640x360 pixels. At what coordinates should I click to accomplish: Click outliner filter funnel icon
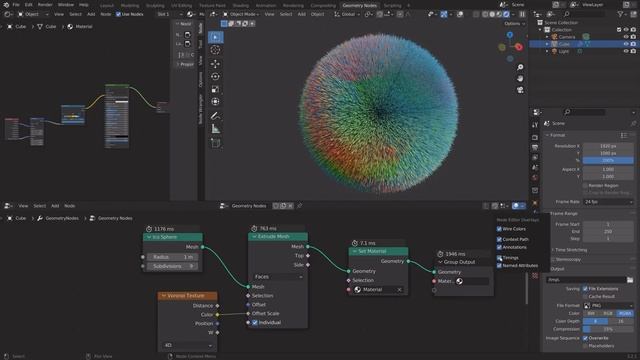tap(620, 14)
